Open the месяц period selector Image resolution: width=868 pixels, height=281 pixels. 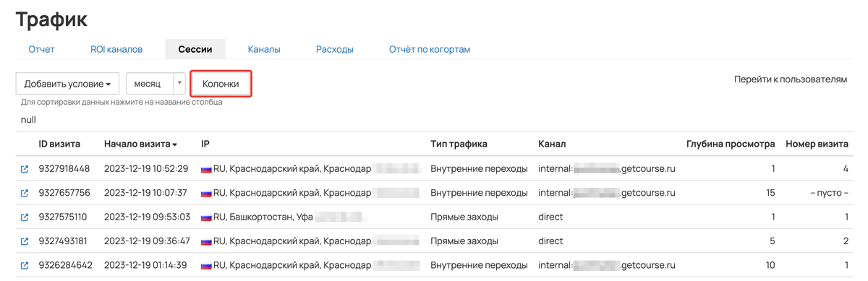click(x=156, y=84)
